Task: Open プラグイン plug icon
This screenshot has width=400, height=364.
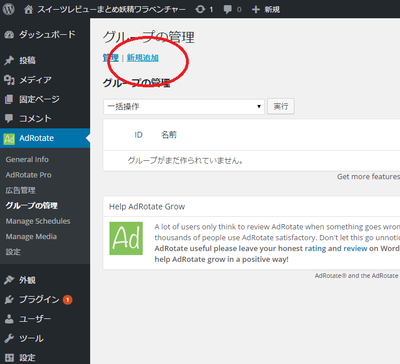Action: coord(9,300)
